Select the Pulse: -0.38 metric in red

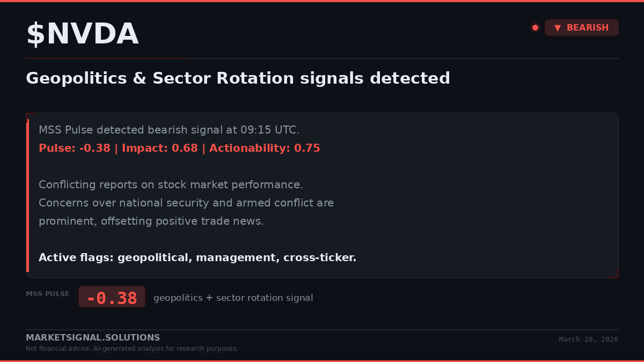coord(74,148)
